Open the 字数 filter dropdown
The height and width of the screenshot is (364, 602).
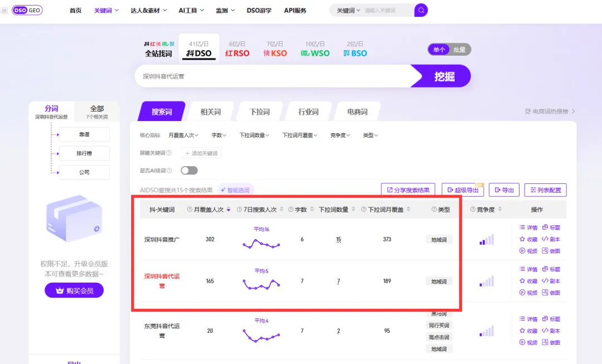point(220,134)
